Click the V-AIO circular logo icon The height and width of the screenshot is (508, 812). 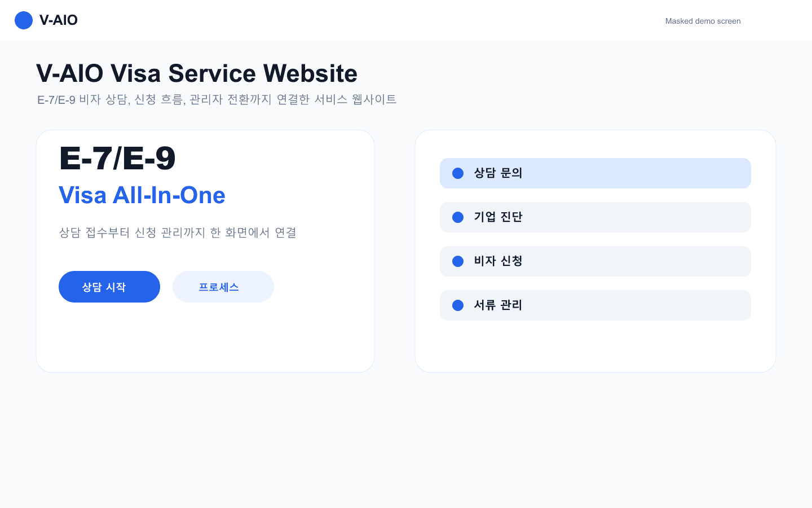24,20
